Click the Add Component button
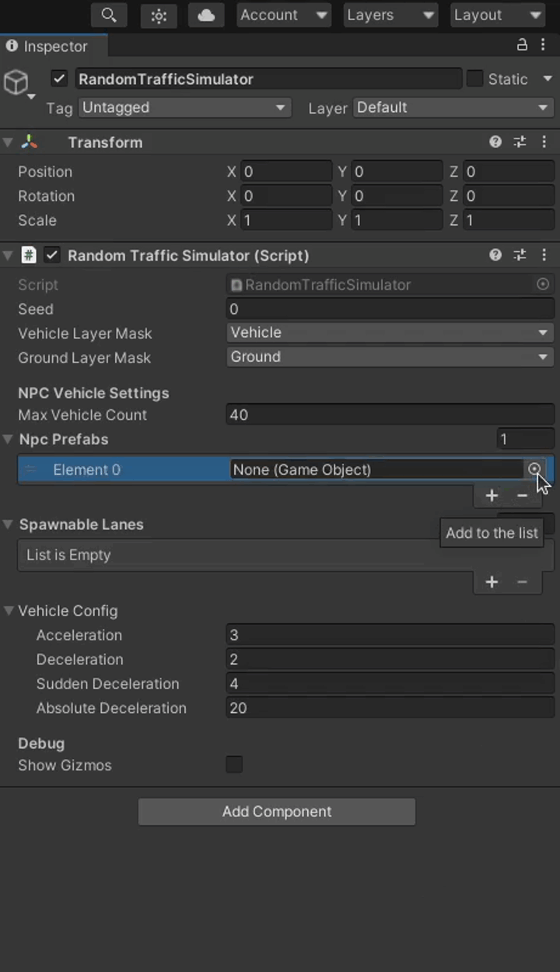Screen dimensions: 560x972 277,811
